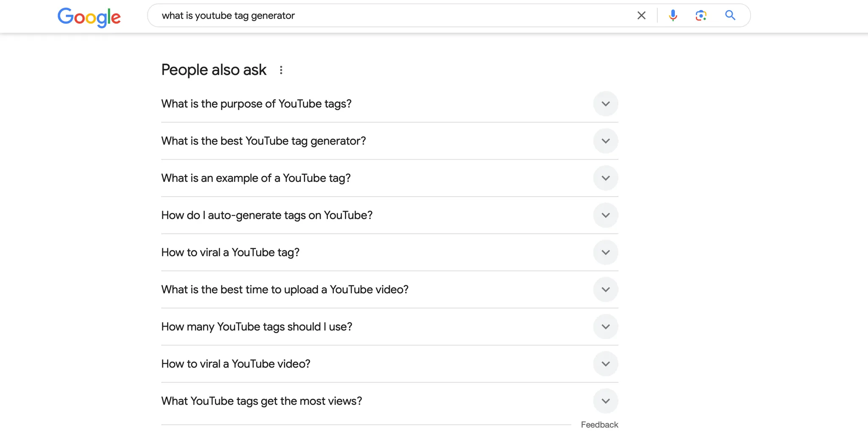Expand chevron for How to viral a YouTube video
The height and width of the screenshot is (445, 868).
click(606, 364)
